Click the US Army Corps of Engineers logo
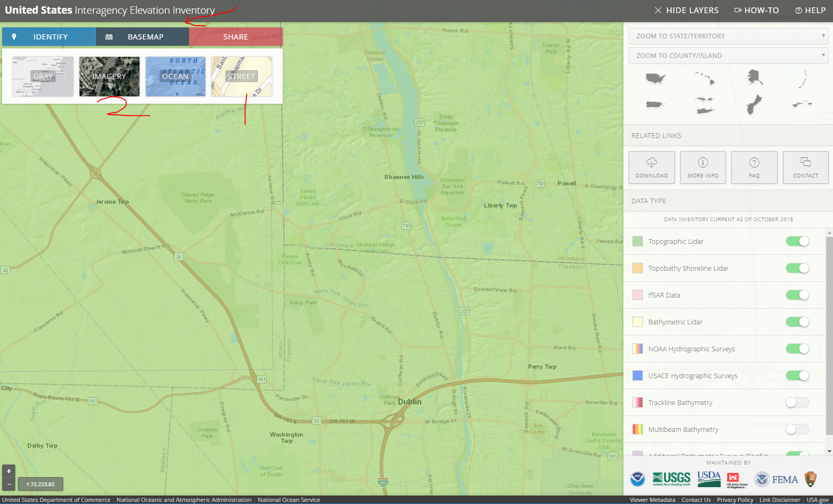This screenshot has height=504, width=833. [737, 480]
